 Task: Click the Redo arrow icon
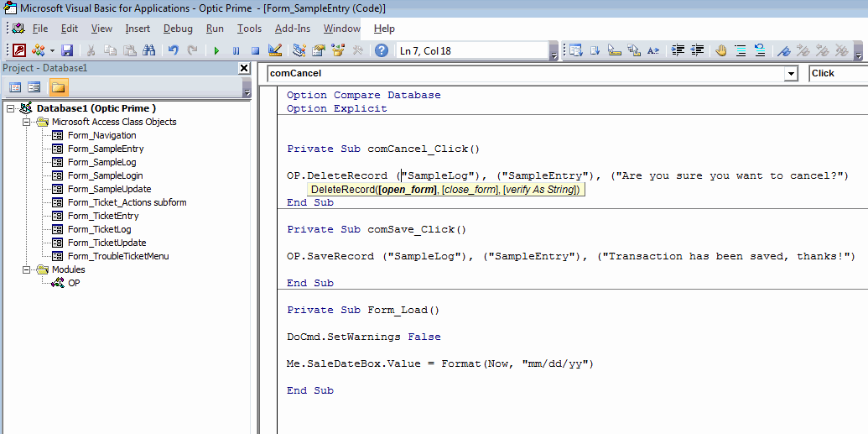point(192,50)
